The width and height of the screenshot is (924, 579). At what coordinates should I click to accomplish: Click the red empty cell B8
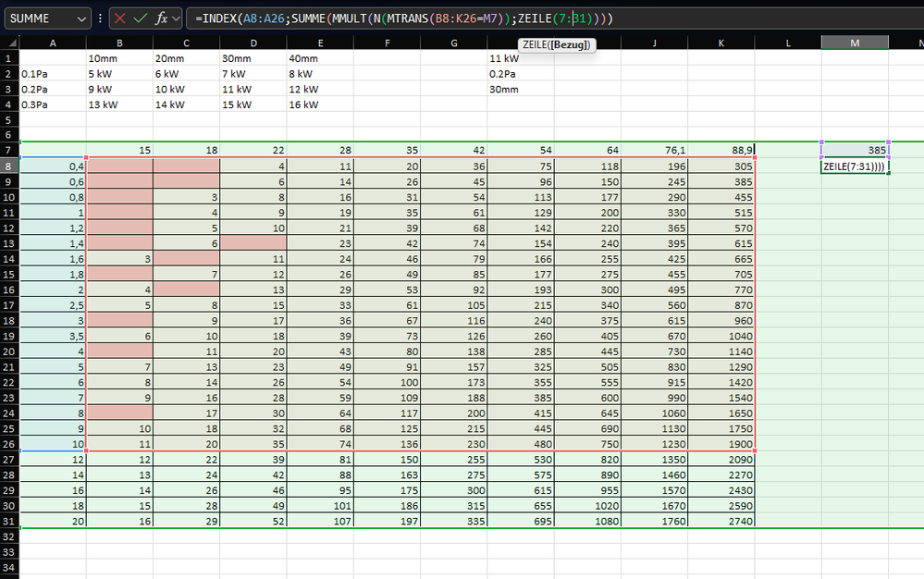click(119, 166)
